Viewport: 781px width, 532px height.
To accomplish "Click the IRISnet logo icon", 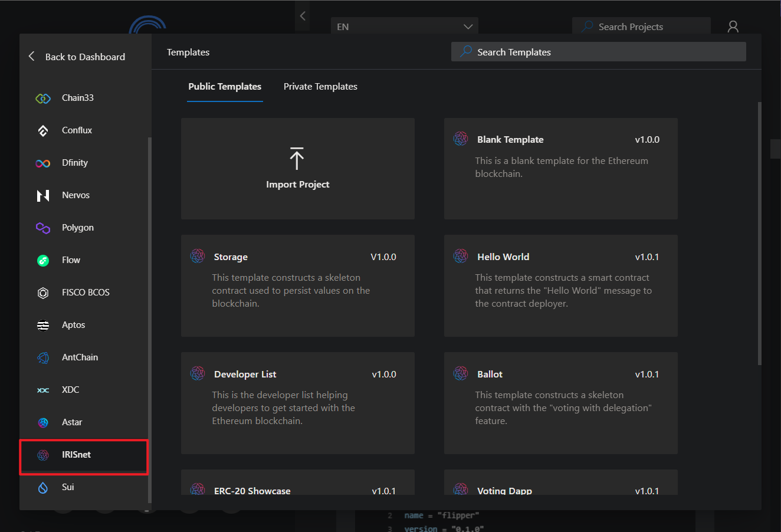I will [x=43, y=455].
